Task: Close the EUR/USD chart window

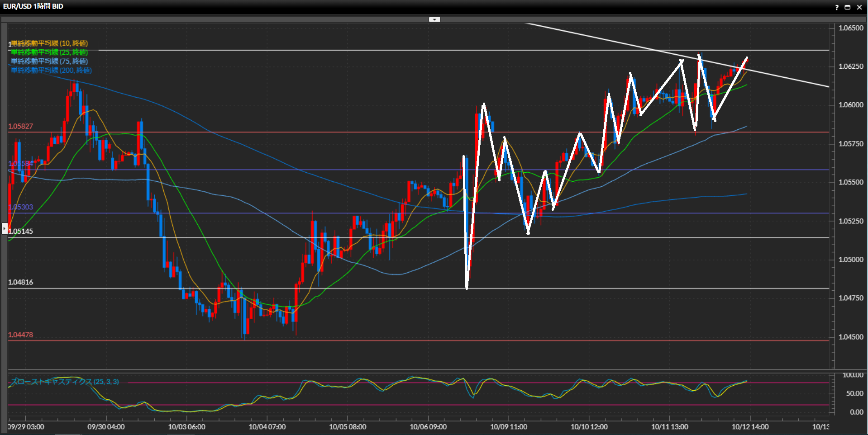Action: point(859,7)
